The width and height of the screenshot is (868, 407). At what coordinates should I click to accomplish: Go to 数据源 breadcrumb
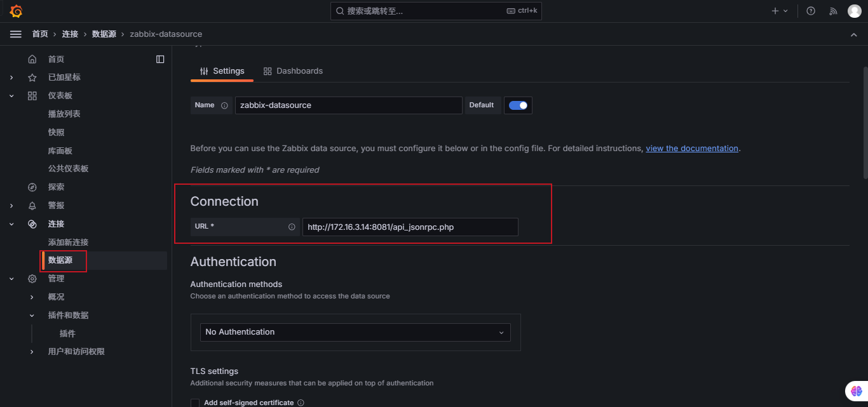[x=104, y=34]
